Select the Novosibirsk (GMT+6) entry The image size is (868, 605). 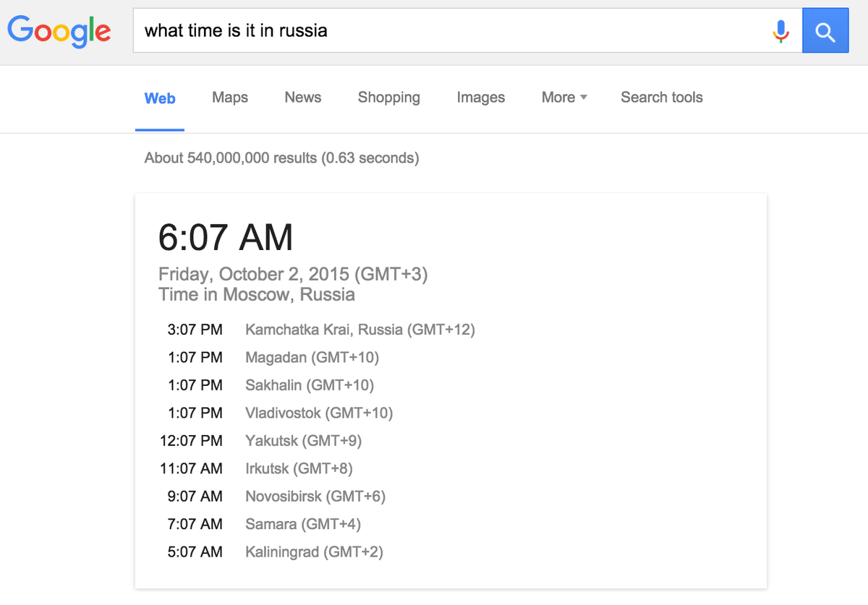click(315, 497)
